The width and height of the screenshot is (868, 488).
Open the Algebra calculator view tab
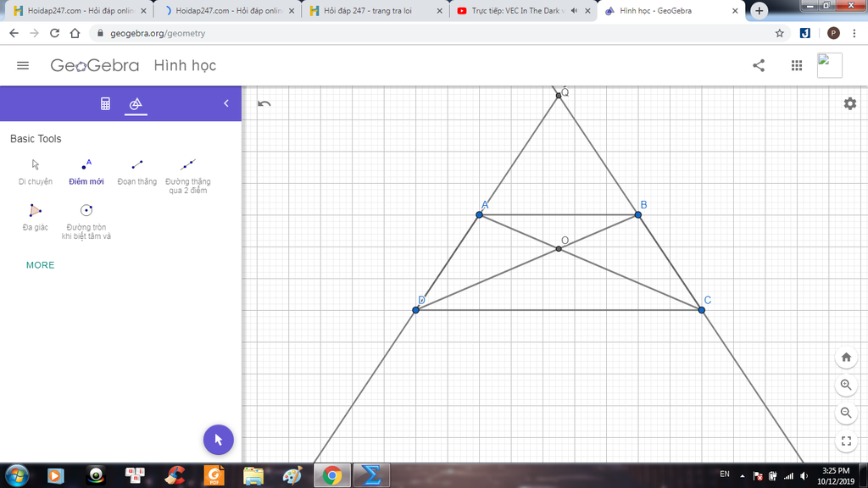(x=105, y=103)
